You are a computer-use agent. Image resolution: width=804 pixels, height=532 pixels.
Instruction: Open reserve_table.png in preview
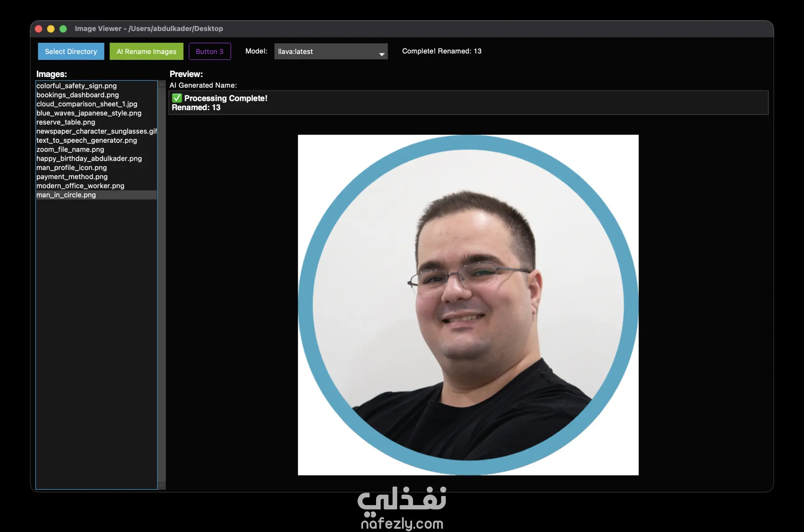66,122
